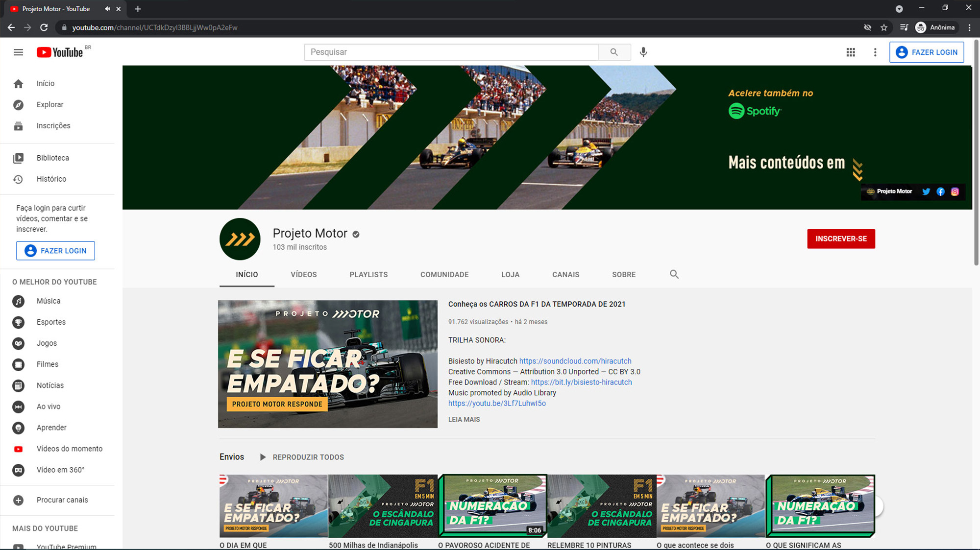Viewport: 980px width, 550px height.
Task: Switch to CANAIS tab
Action: click(x=565, y=275)
